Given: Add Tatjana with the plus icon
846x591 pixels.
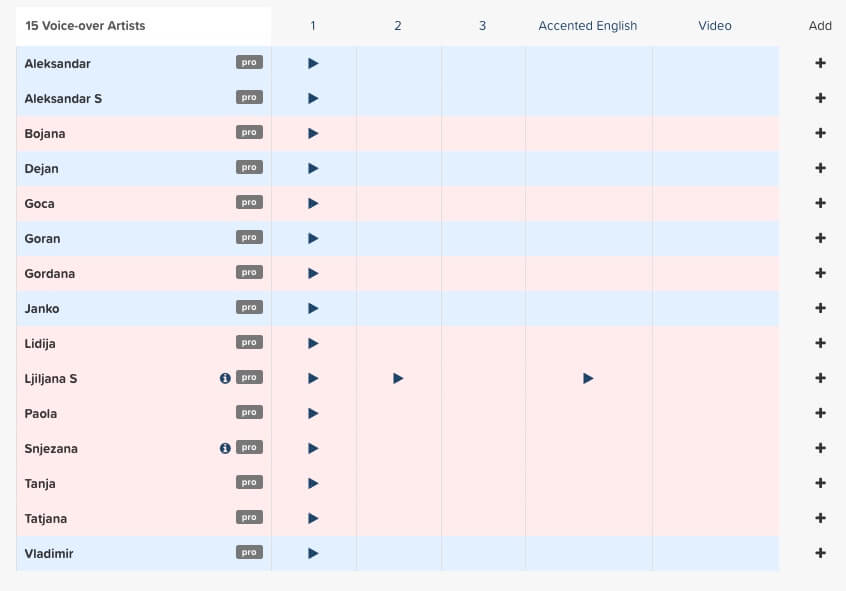Looking at the screenshot, I should pos(820,518).
